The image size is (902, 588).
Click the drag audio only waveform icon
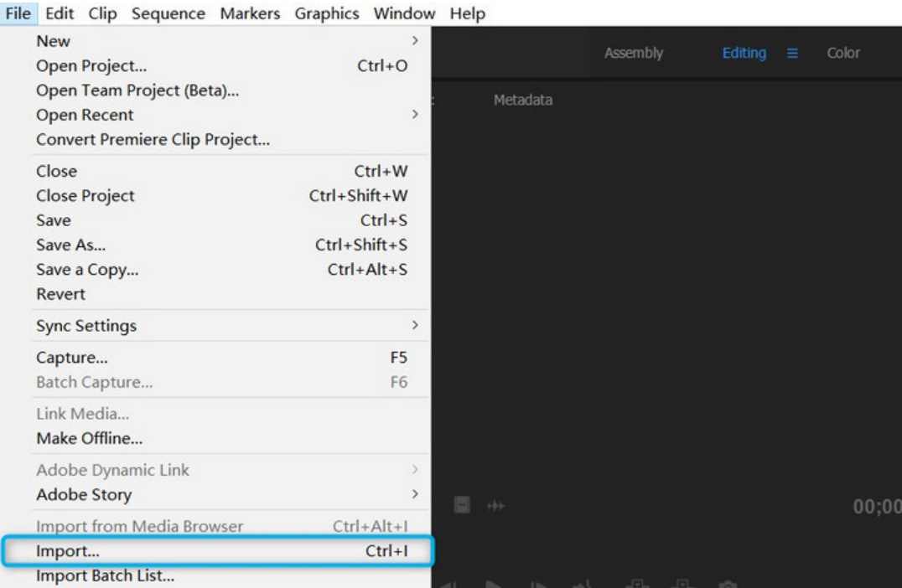495,506
